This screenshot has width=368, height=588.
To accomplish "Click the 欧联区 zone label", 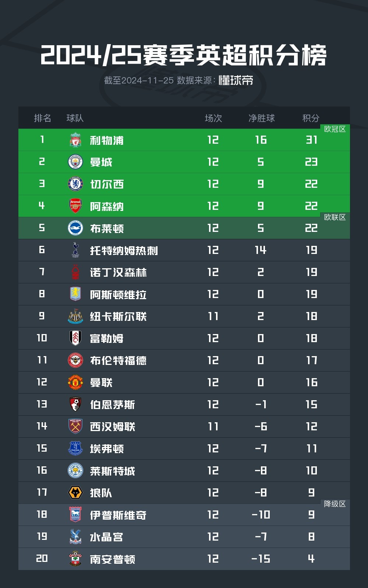I will pos(335,217).
